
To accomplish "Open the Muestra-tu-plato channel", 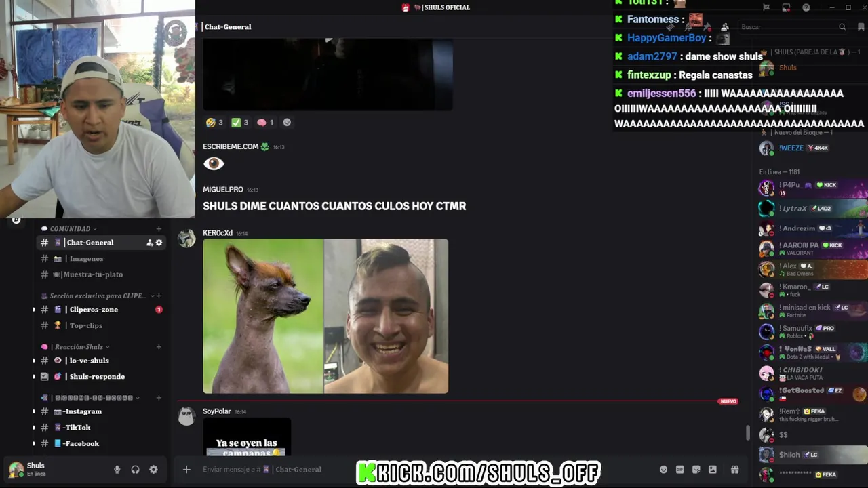I will (101, 274).
